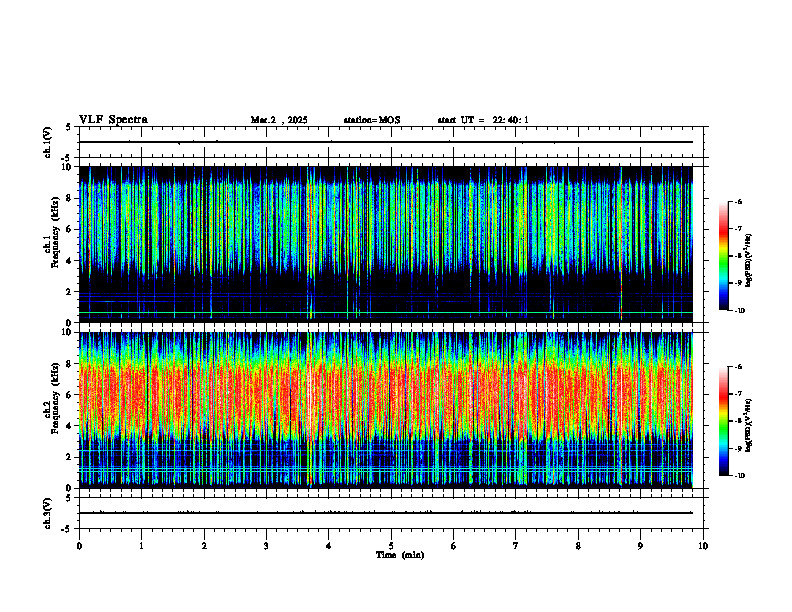The image size is (792, 612).
Task: Click the Time axis tick label "6"
Action: (454, 546)
